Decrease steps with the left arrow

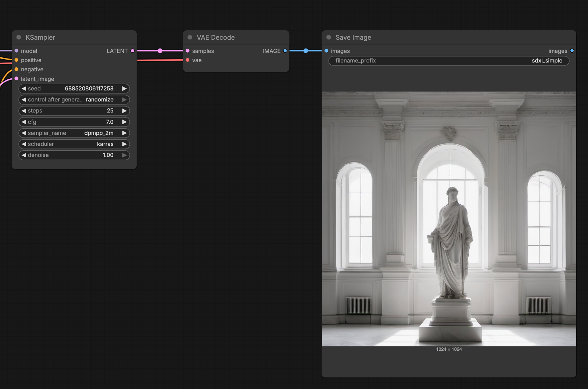coord(24,111)
